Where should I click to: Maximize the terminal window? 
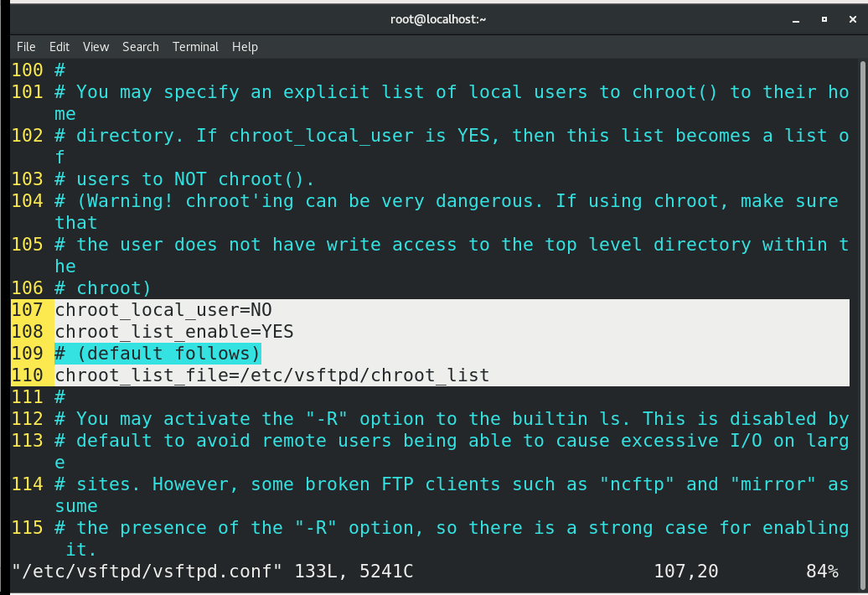(x=824, y=19)
